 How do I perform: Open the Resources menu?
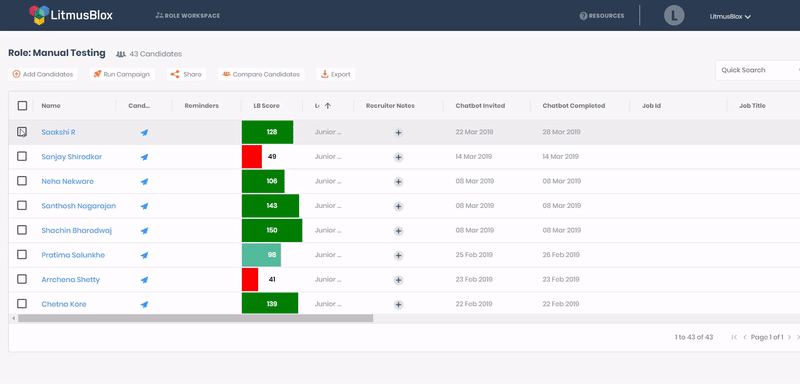click(x=602, y=16)
